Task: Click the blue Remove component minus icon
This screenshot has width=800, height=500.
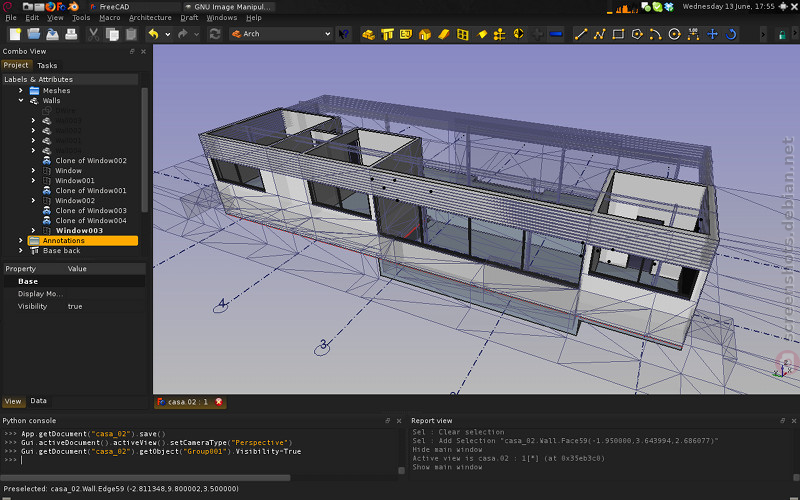Action: click(x=556, y=34)
